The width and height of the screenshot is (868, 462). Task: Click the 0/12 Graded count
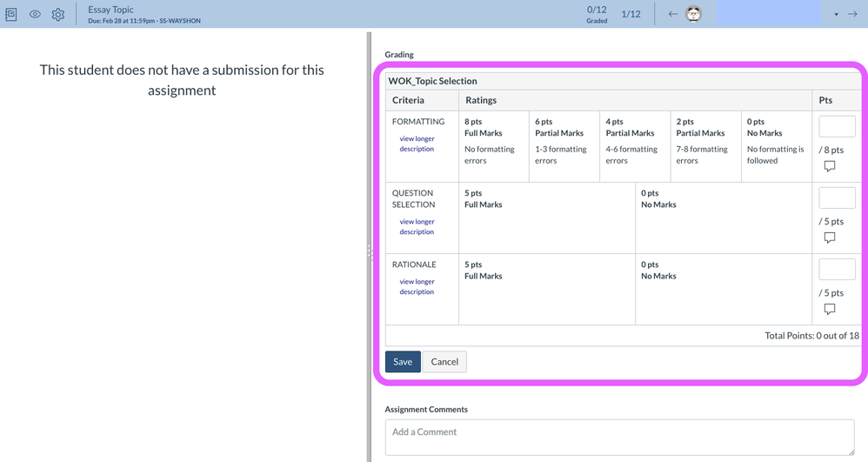[597, 15]
